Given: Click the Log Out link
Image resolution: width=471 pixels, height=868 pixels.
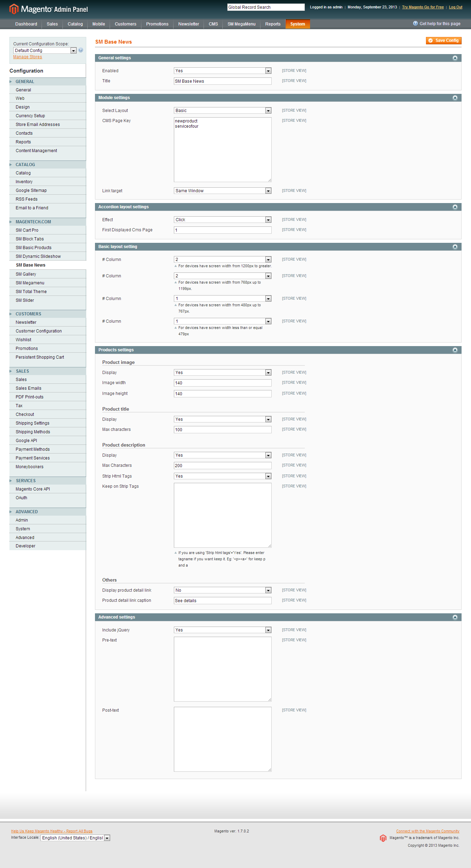Looking at the screenshot, I should coord(455,7).
